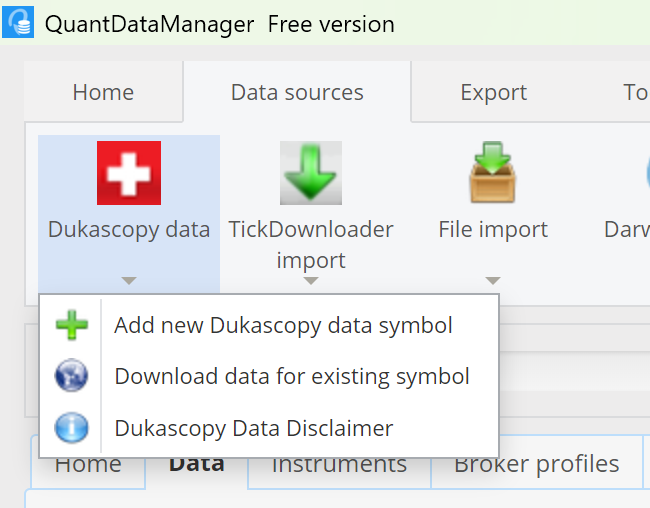Open the Broker profiles tab
This screenshot has height=508, width=650.
coord(536,465)
